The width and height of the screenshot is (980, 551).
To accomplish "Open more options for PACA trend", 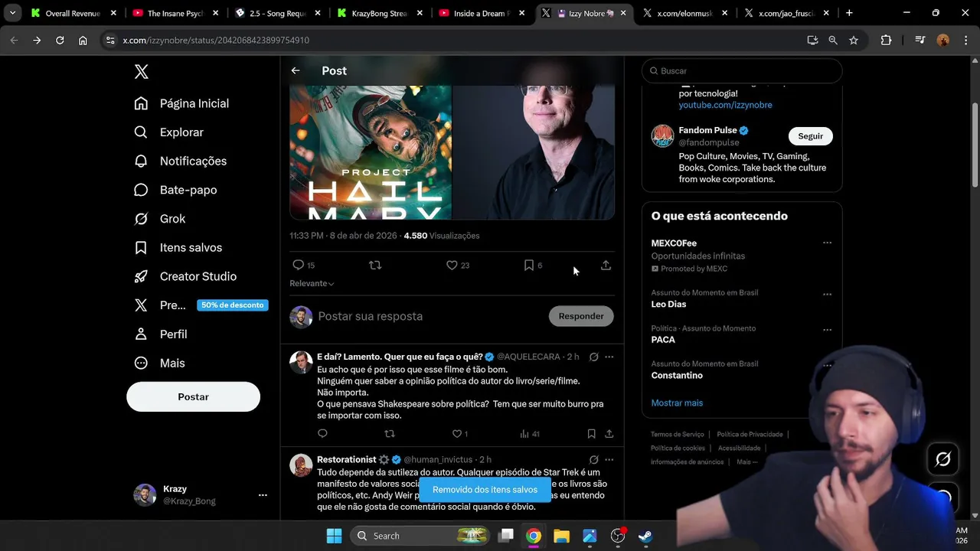I will 827,330.
